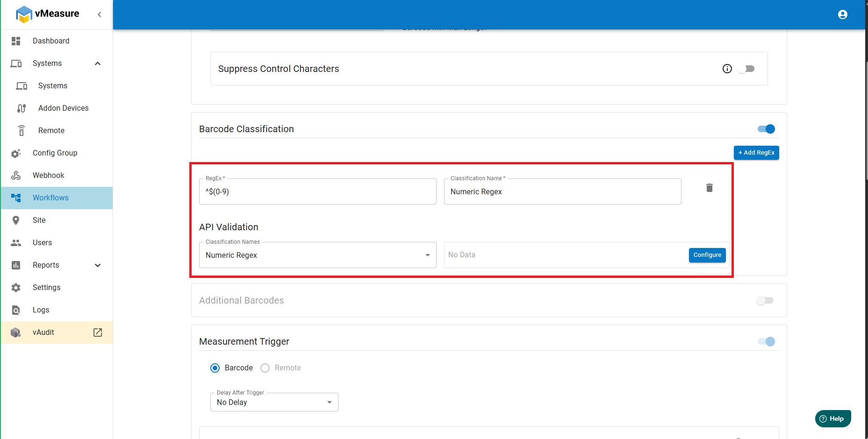
Task: Collapse the sidebar with the chevron arrow
Action: [x=100, y=14]
